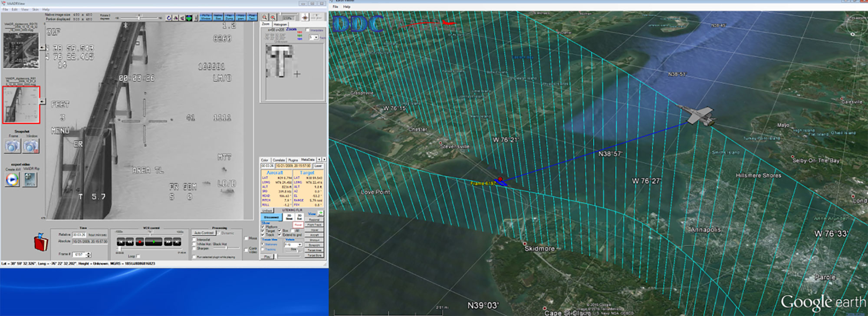Click the rotate image toolbar icon

pyautogui.click(x=169, y=18)
